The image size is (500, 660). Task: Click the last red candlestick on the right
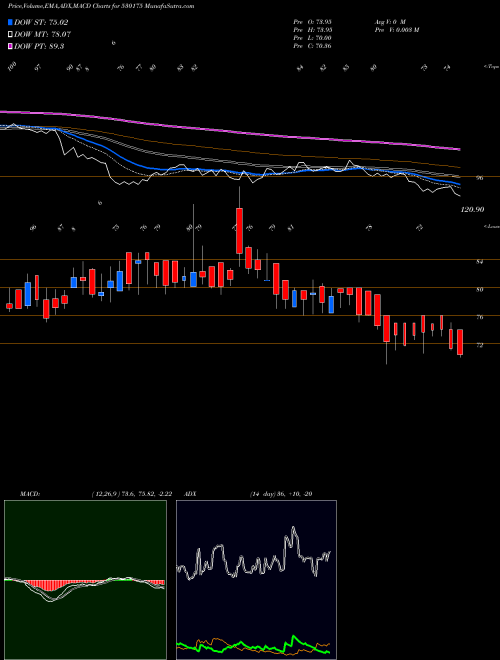point(460,342)
